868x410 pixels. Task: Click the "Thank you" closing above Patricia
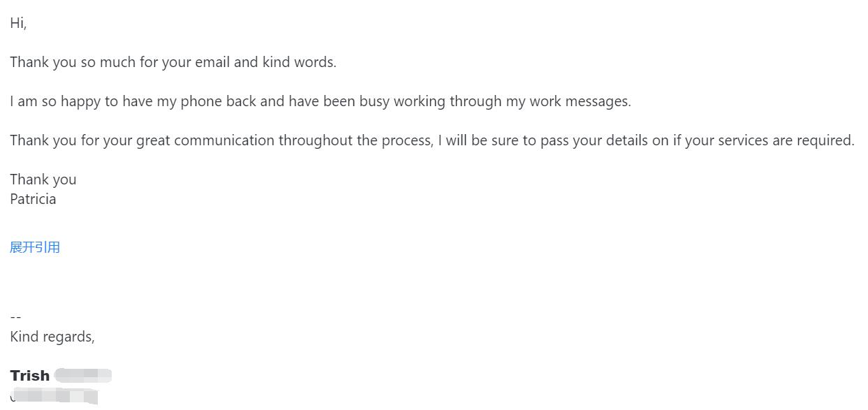click(43, 180)
